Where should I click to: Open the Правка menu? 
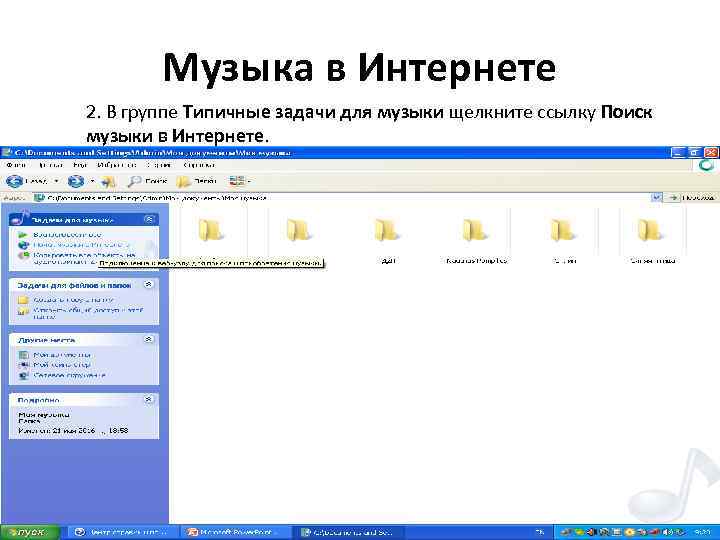pyautogui.click(x=51, y=165)
